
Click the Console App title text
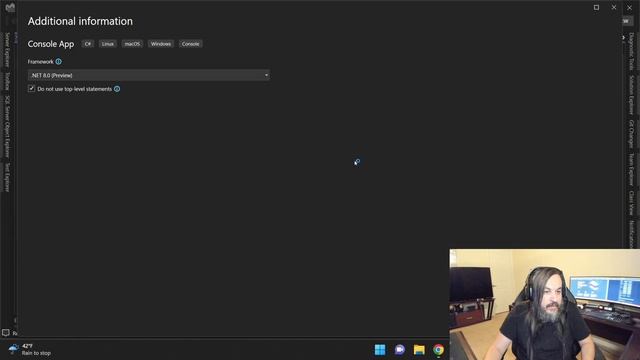[51, 44]
